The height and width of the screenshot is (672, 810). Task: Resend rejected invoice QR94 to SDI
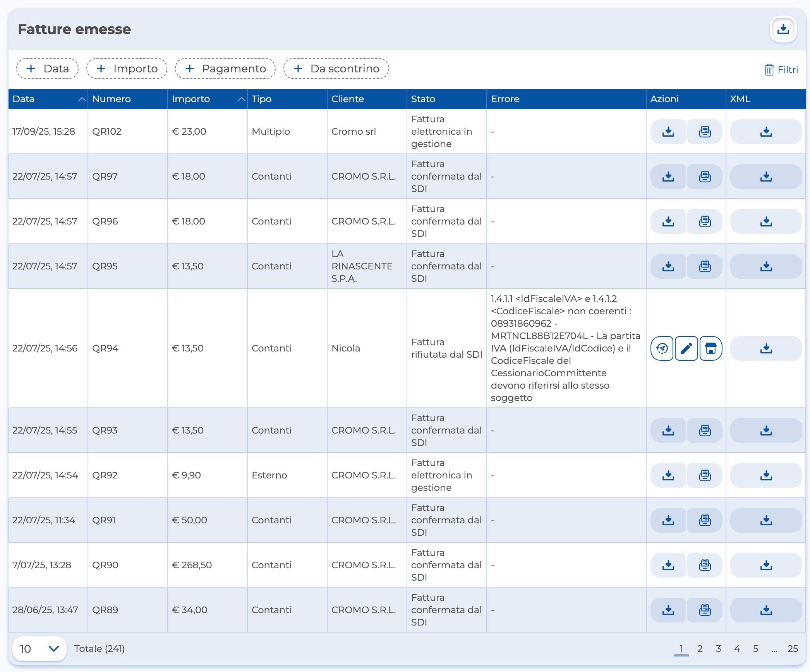[662, 348]
